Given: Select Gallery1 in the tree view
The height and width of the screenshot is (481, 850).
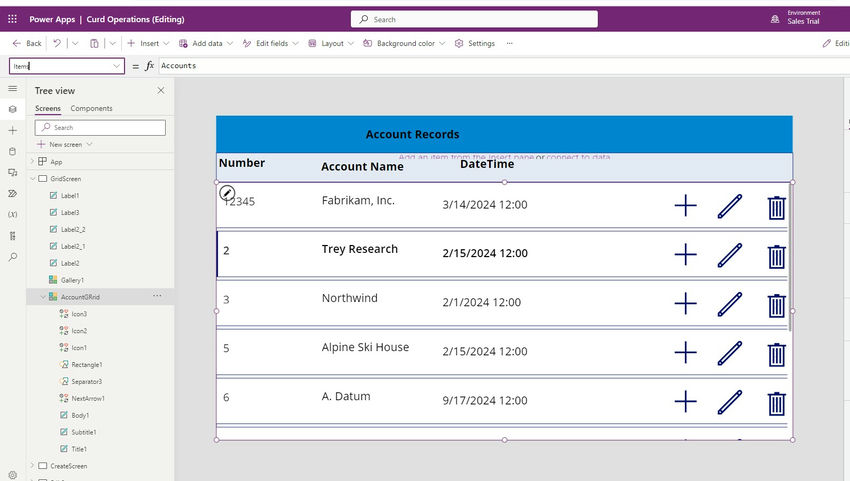Looking at the screenshot, I should coord(72,280).
